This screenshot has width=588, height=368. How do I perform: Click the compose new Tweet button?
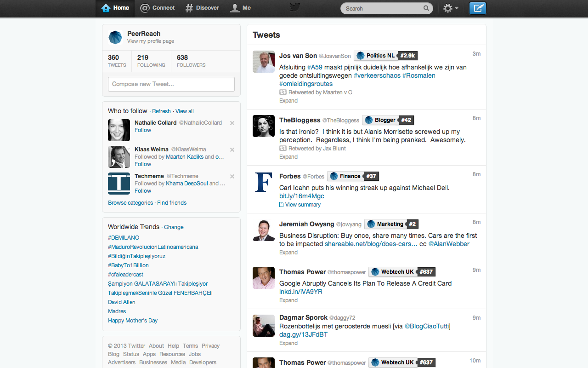pos(478,8)
